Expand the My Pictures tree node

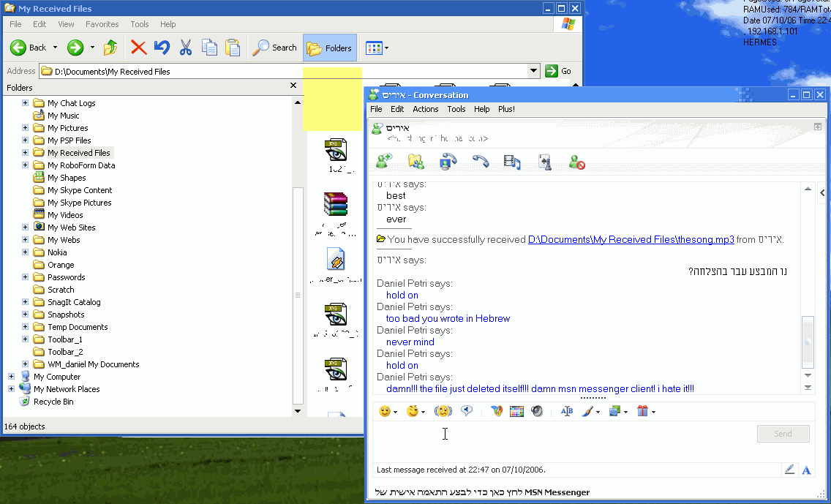click(25, 128)
